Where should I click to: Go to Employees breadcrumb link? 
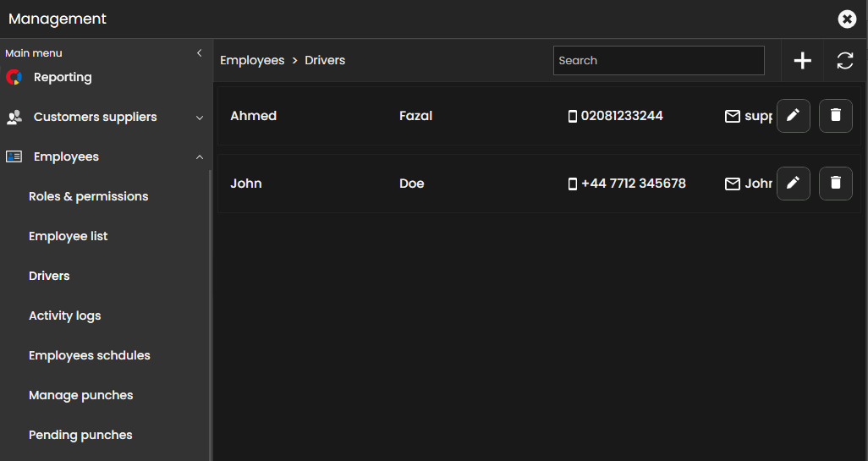pos(252,61)
